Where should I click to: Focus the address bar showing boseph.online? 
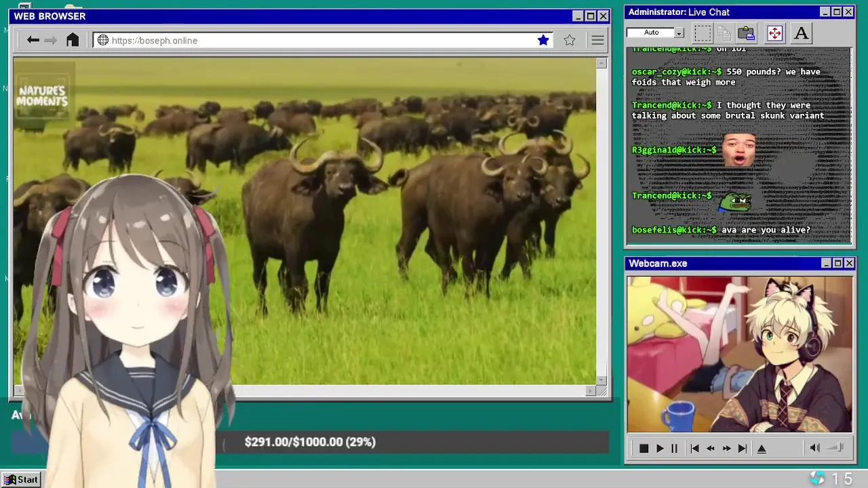pyautogui.click(x=324, y=41)
